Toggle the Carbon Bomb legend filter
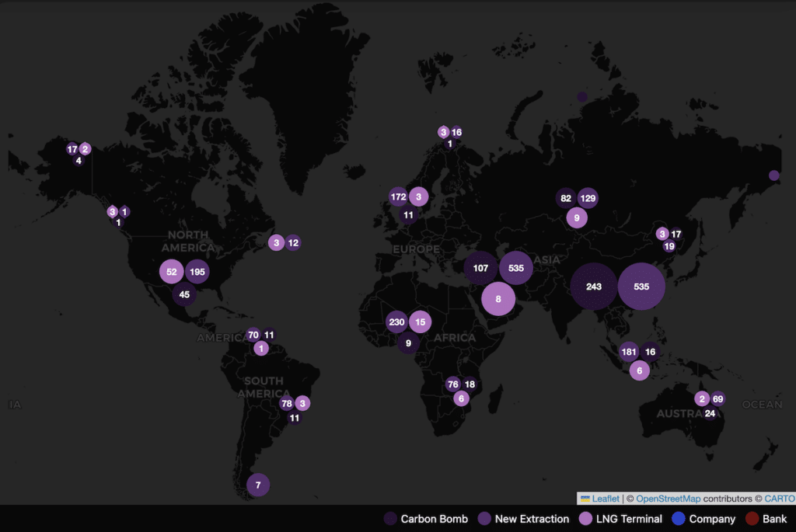The image size is (796, 532). [x=426, y=519]
